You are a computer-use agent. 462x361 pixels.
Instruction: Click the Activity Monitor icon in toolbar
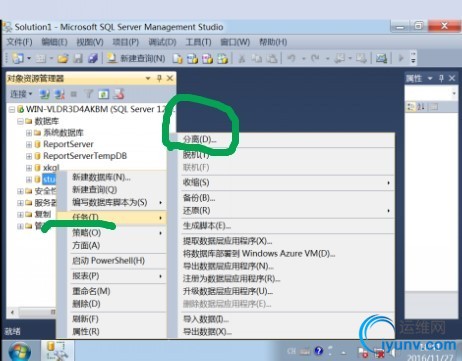[x=381, y=59]
